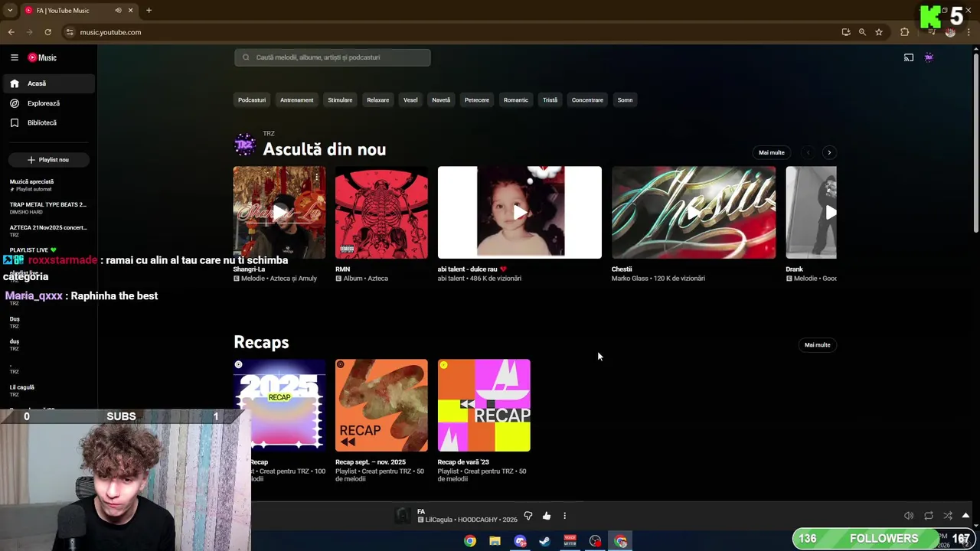The image size is (980, 551).
Task: Select the Antrenament mood chip
Action: point(297,100)
